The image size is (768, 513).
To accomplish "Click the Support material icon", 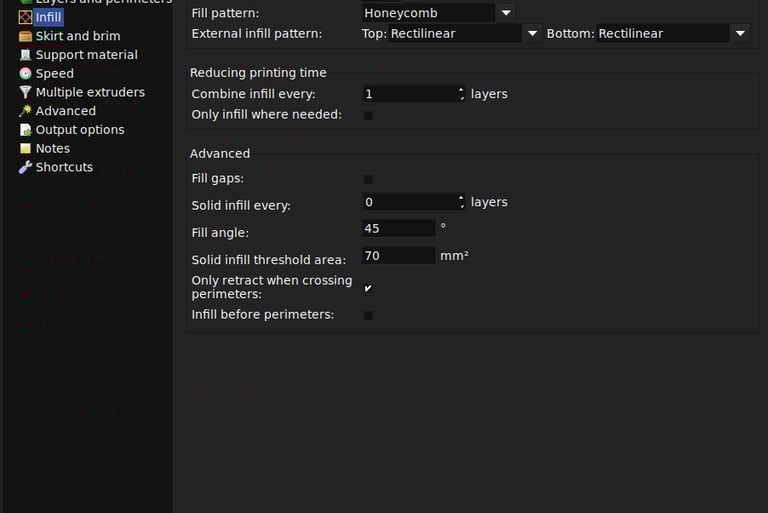I will (25, 55).
